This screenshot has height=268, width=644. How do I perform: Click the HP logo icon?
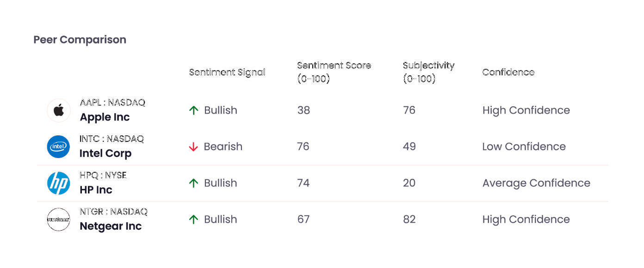[59, 183]
